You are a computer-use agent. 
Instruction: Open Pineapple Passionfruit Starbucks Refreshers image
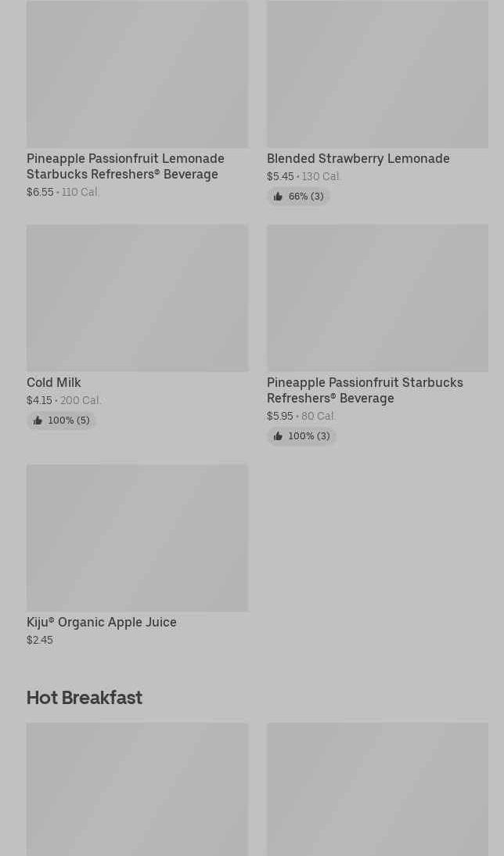377,298
